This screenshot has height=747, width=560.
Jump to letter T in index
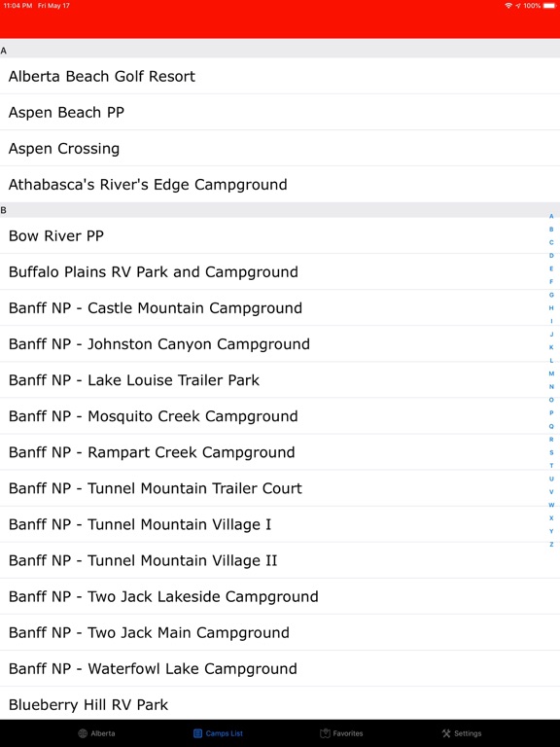(551, 466)
